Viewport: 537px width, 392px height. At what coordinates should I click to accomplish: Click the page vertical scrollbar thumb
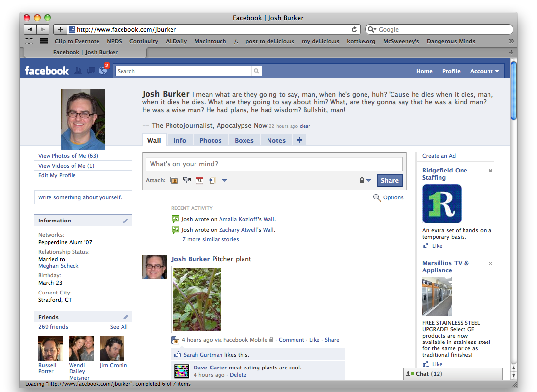click(513, 90)
